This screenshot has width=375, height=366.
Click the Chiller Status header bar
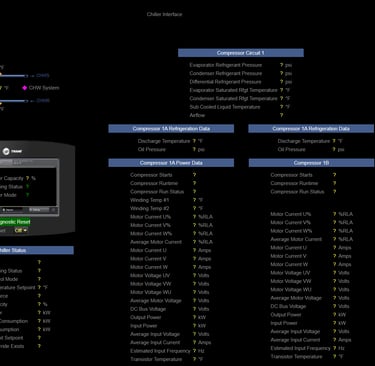click(x=37, y=250)
